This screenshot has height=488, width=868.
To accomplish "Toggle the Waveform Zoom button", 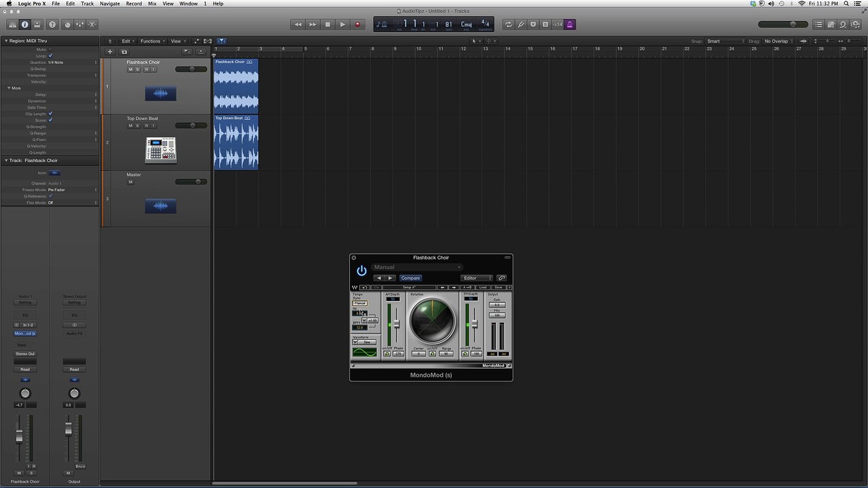I will 804,41.
